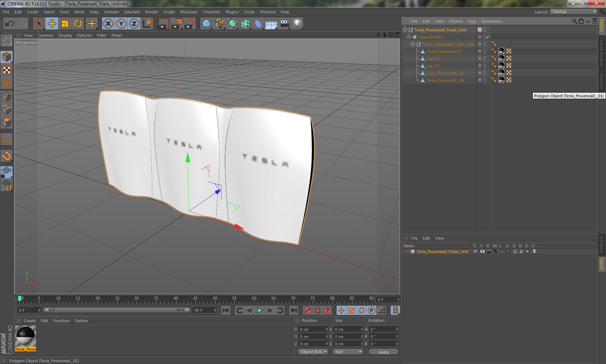Select the Live Selection tool

coord(39,24)
